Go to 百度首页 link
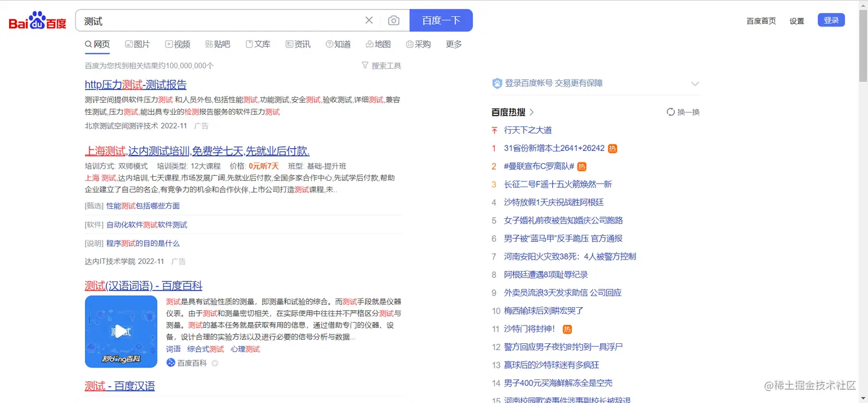This screenshot has width=868, height=403. point(761,21)
